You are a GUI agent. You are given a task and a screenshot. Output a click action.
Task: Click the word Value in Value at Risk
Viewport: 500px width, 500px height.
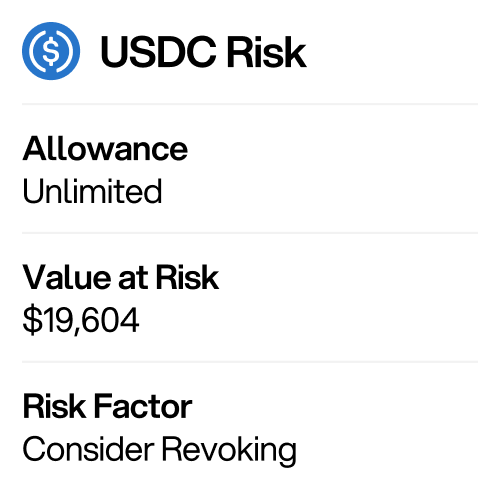[67, 277]
